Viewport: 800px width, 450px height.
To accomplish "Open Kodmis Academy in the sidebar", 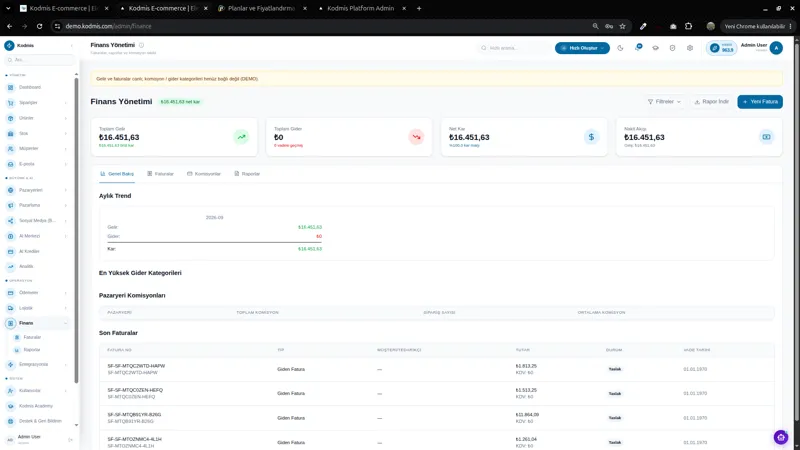I will point(36,406).
